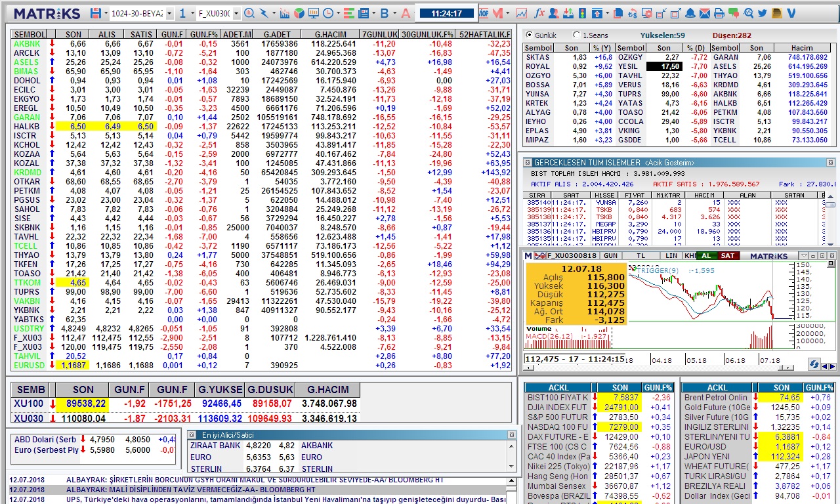Click the chart window horizontal scrollbar
The image size is (840, 504).
point(659,367)
